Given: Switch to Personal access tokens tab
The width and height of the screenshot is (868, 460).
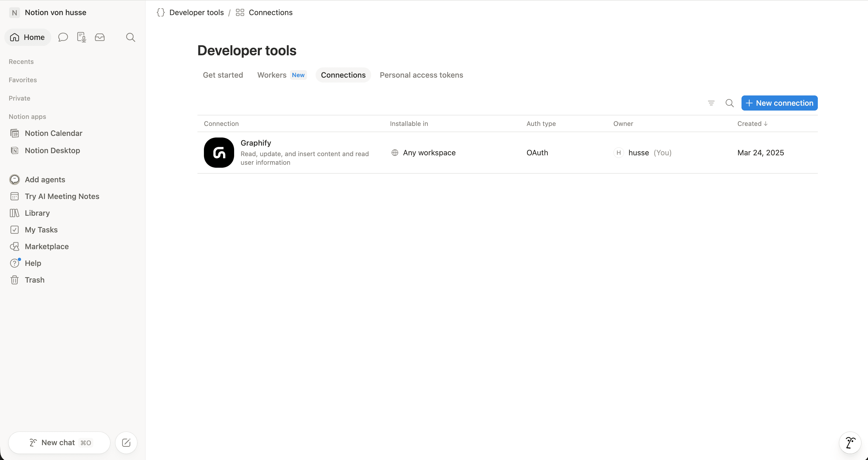Looking at the screenshot, I should (x=421, y=75).
